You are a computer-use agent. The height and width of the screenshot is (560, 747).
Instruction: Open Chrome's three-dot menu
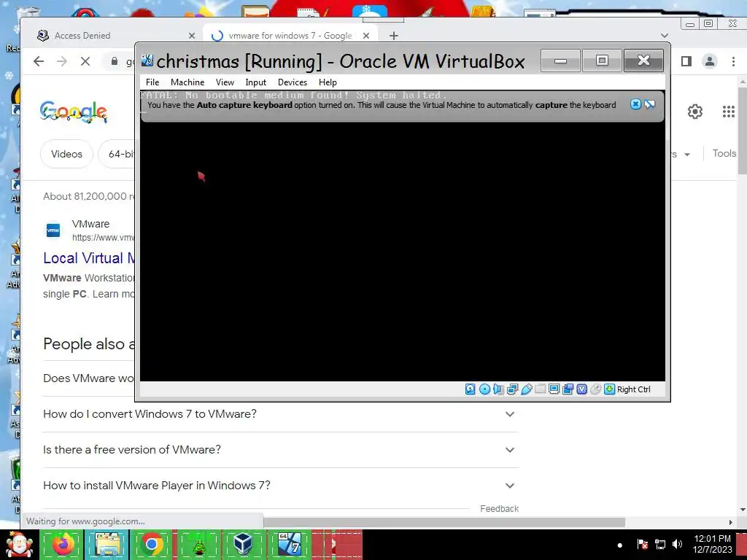click(x=733, y=61)
